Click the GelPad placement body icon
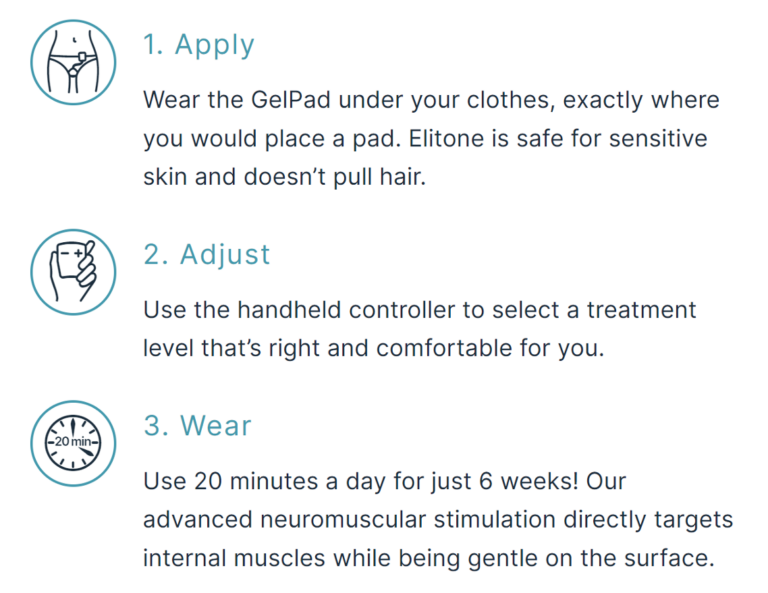Viewport: 768px width, 593px height. (x=73, y=62)
